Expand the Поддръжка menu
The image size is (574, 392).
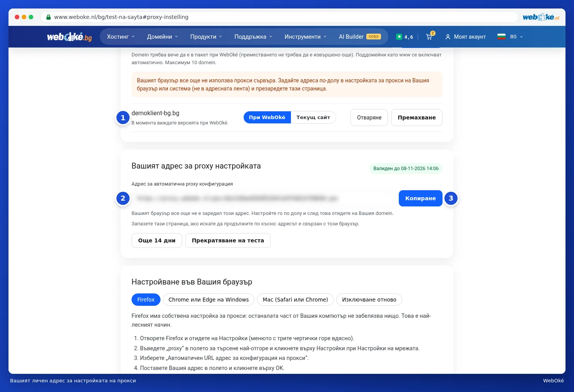click(x=253, y=37)
